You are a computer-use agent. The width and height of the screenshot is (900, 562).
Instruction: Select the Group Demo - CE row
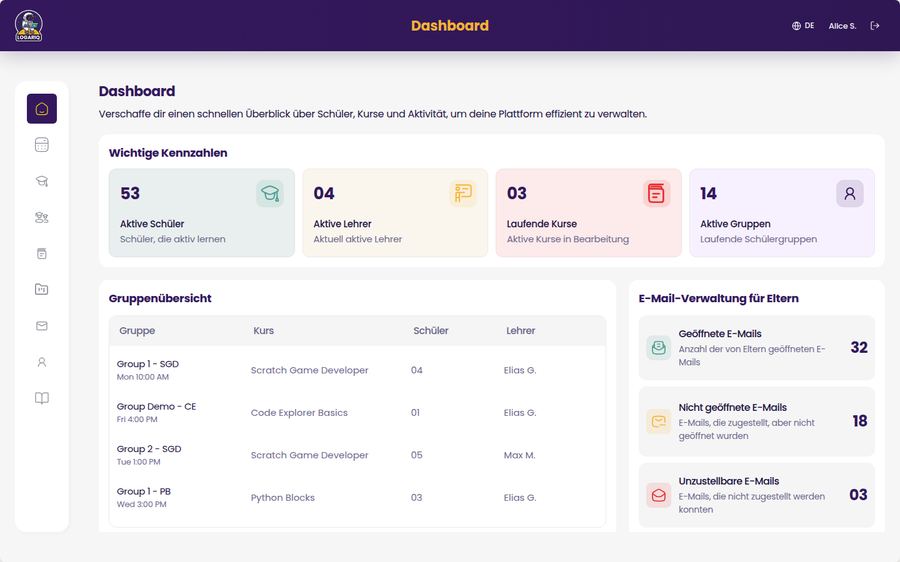pyautogui.click(x=357, y=413)
